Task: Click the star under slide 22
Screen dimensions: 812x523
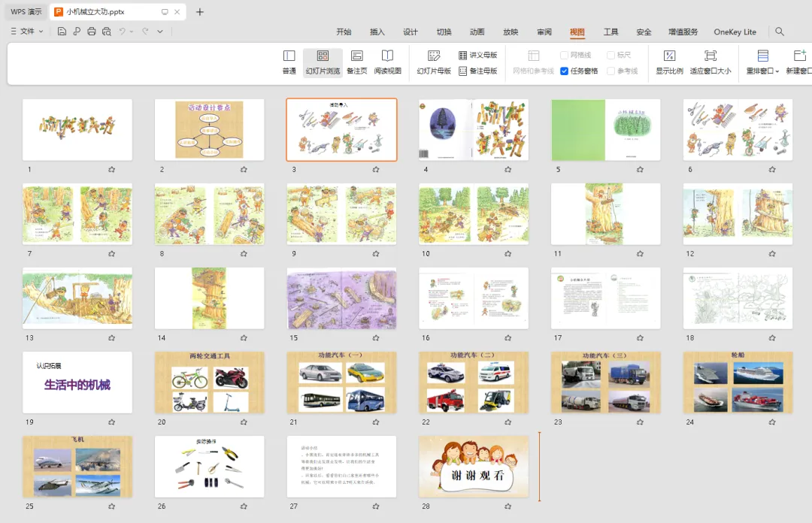Action: click(508, 422)
